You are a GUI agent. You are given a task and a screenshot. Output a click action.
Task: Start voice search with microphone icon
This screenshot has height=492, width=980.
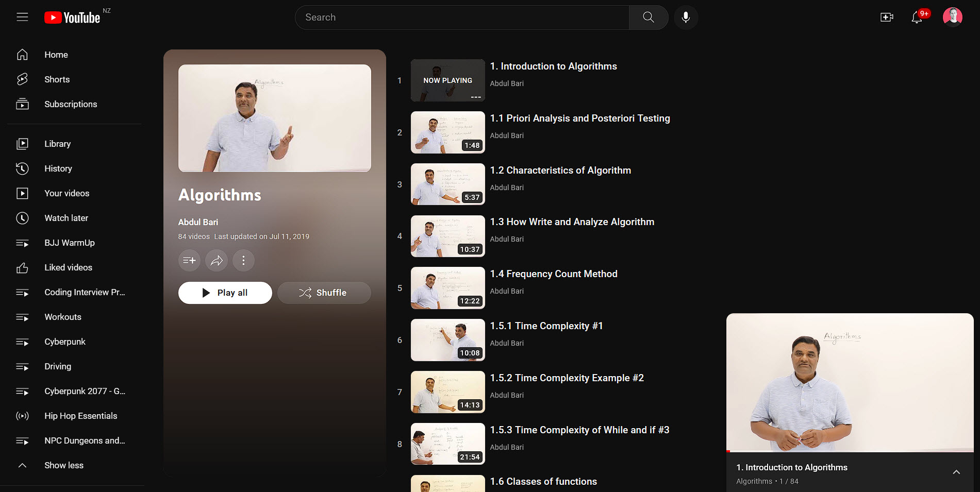(x=686, y=18)
